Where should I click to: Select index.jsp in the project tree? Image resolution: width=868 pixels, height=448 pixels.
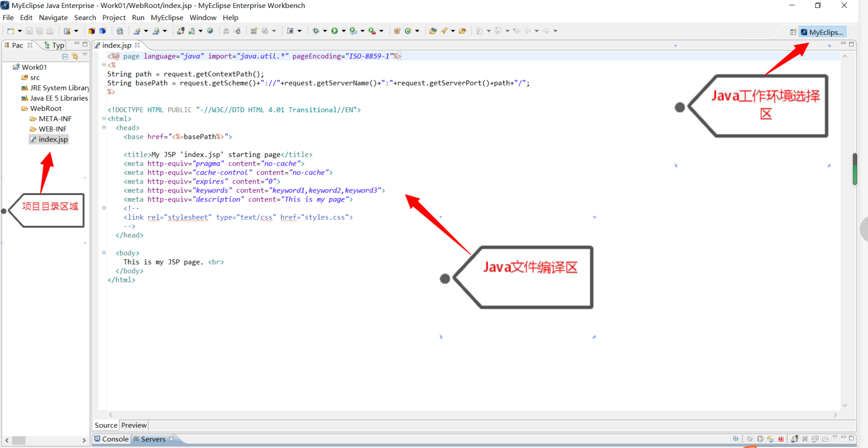[x=49, y=139]
